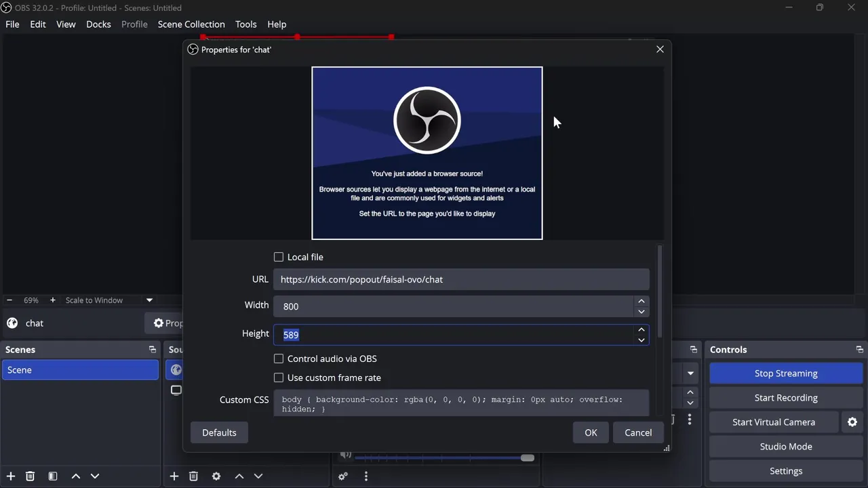
Task: Open the transition three-dot options menu
Action: point(690,420)
